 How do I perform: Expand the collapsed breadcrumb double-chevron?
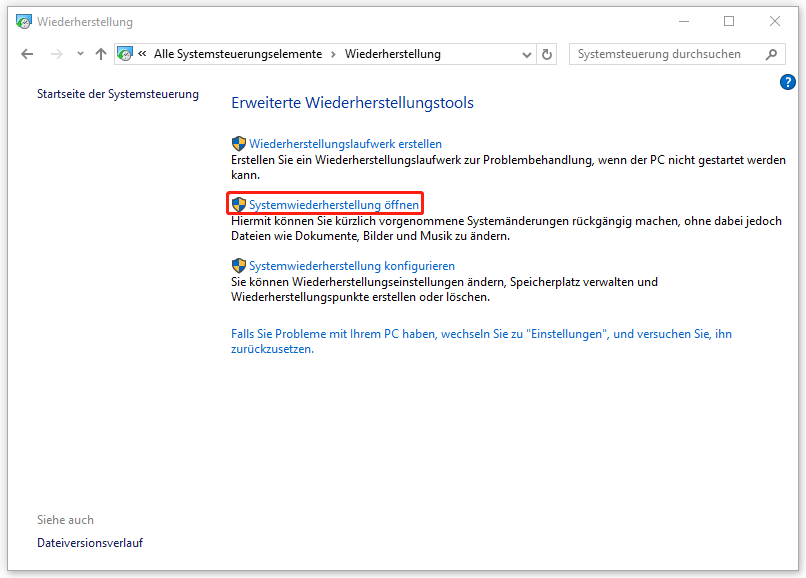pyautogui.click(x=143, y=54)
